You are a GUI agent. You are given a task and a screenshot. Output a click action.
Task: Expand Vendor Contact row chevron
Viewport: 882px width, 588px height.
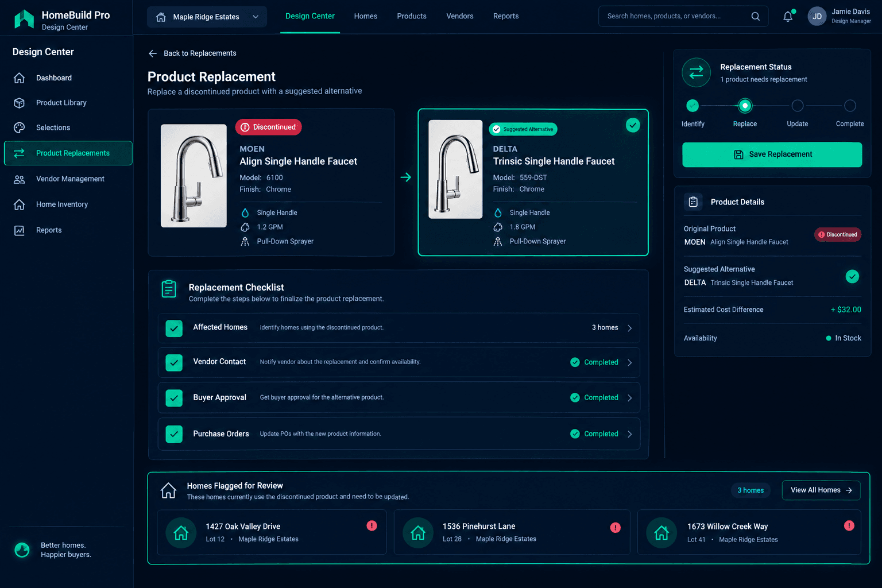coord(629,363)
